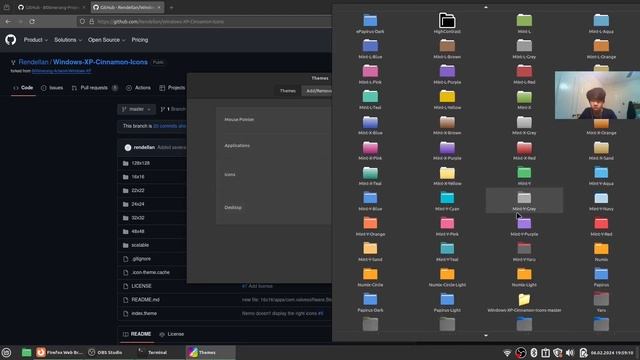Image resolution: width=640 pixels, height=360 pixels.
Task: Open the LICENSE file
Action: point(141,286)
